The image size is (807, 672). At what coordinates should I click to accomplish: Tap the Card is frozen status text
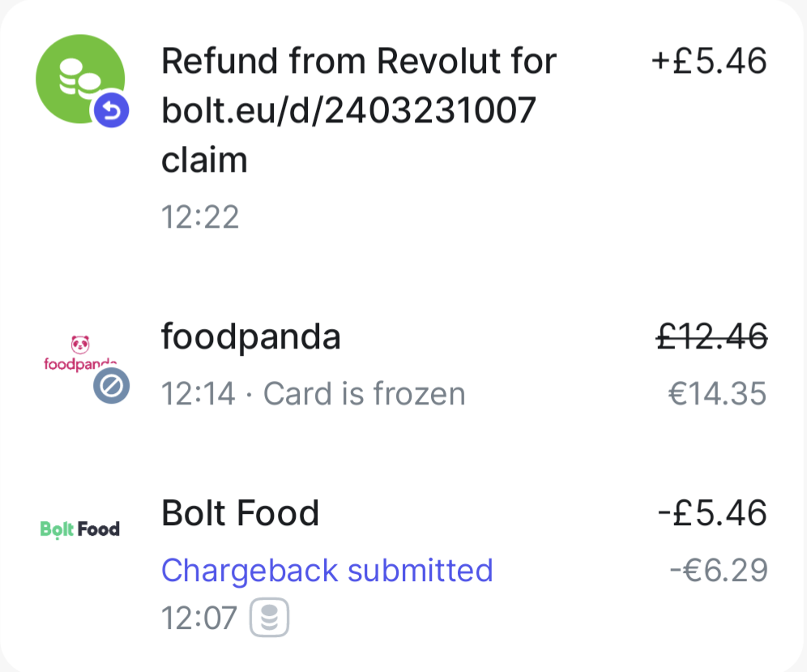(x=365, y=394)
